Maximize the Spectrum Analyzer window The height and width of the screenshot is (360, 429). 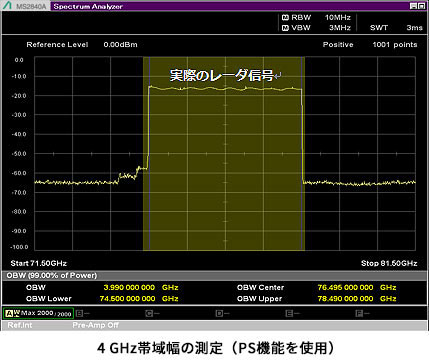421,6
